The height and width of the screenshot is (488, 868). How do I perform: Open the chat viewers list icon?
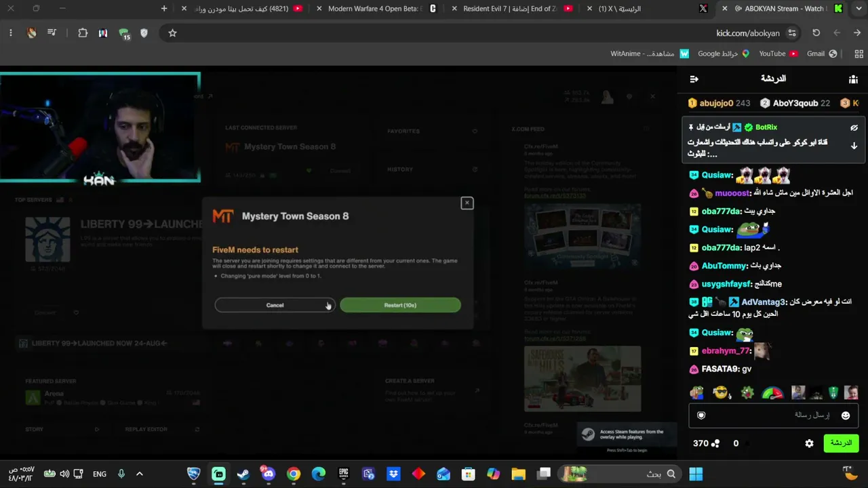(x=853, y=79)
